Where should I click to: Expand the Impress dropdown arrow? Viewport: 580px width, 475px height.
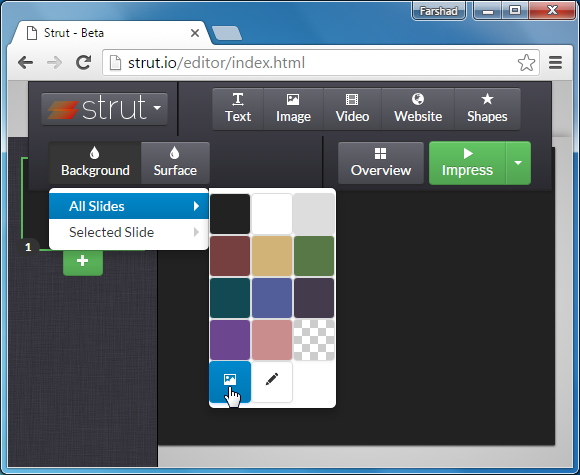coord(518,163)
